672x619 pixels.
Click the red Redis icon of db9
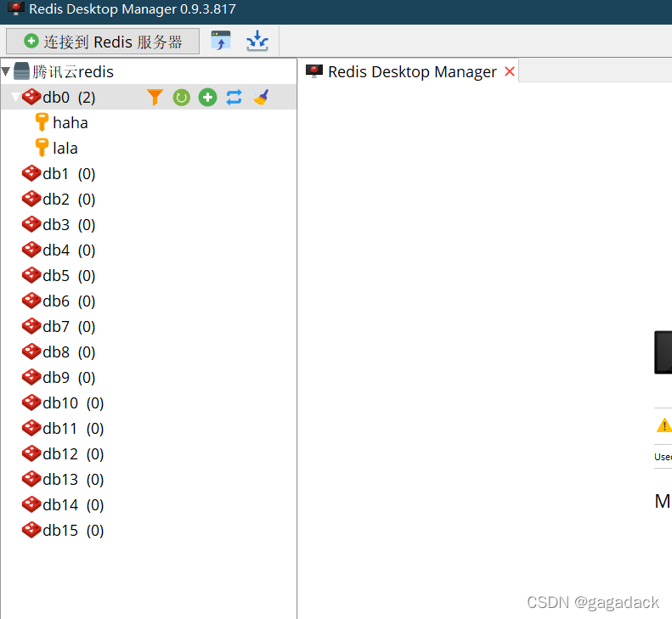31,377
